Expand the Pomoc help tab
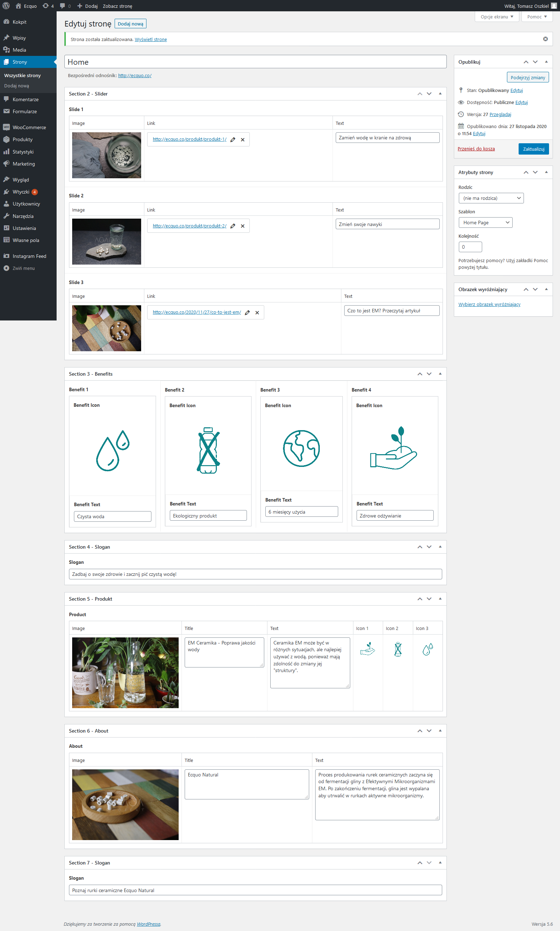 pos(537,17)
